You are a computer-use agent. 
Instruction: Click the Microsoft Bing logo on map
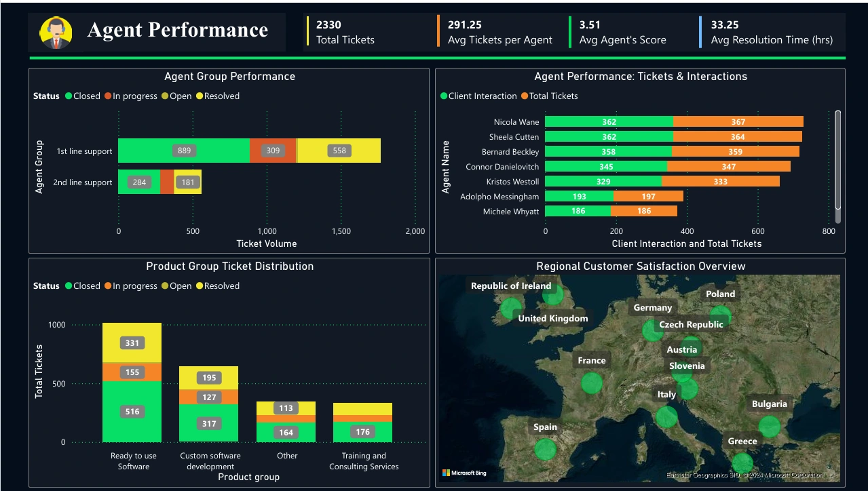coord(466,473)
